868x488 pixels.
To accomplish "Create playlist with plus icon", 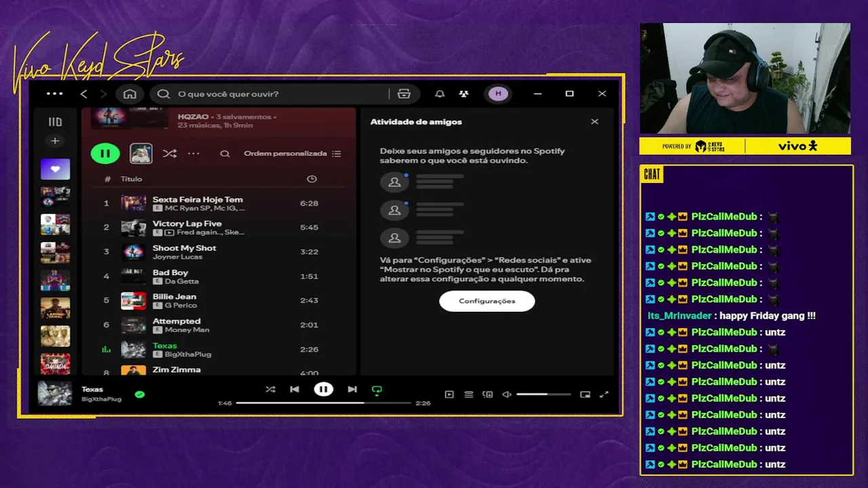I will (55, 141).
